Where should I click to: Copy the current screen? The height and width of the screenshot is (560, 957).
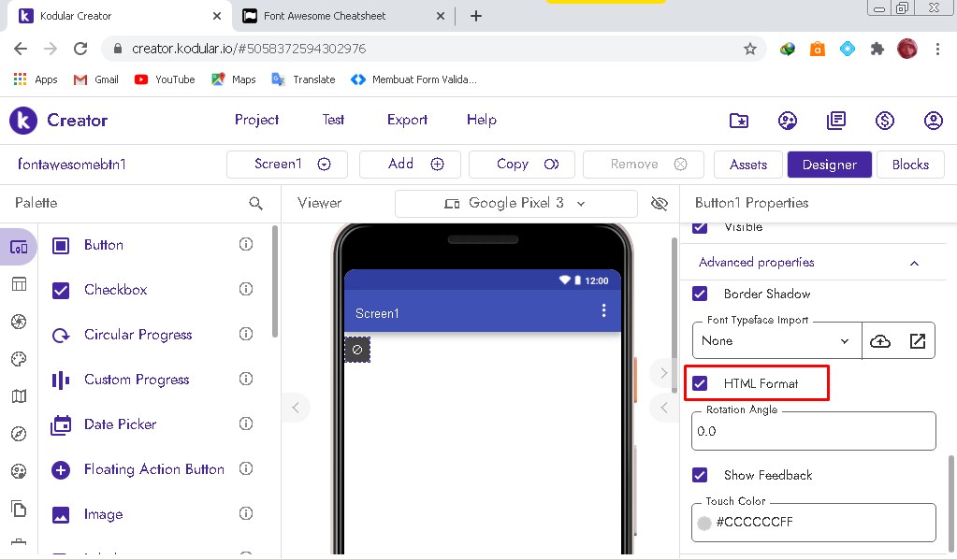pos(522,165)
